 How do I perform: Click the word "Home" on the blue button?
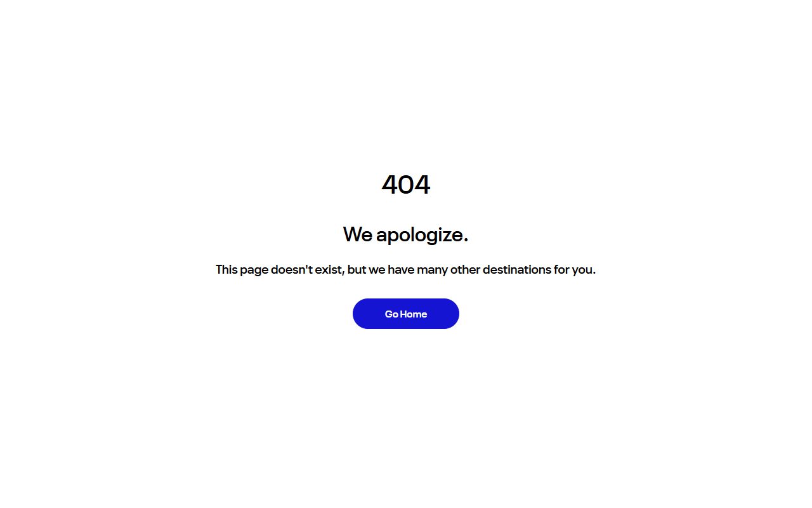click(x=414, y=314)
